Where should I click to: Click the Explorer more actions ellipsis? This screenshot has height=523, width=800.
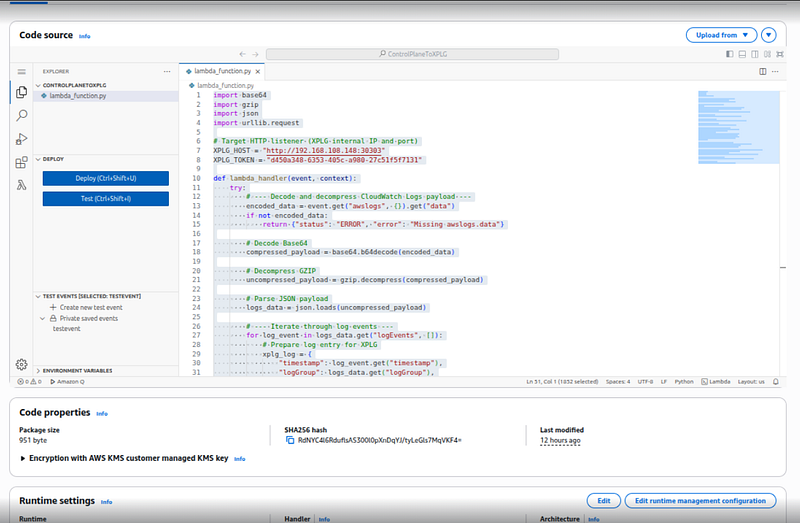pyautogui.click(x=167, y=71)
